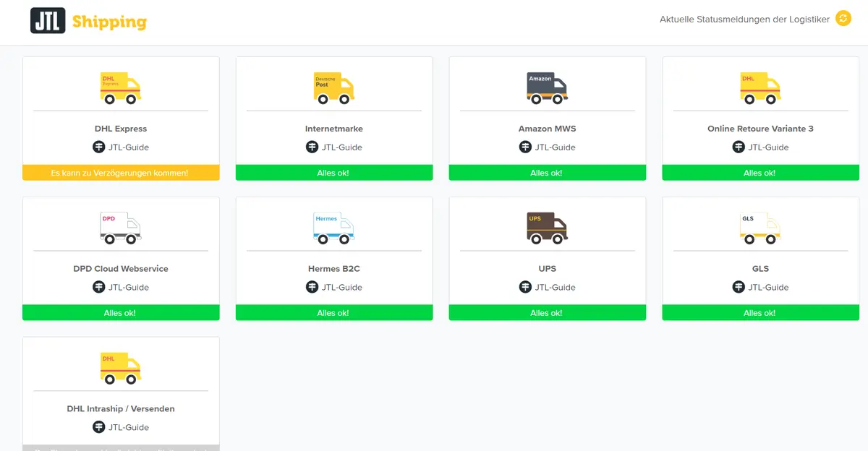Select the Online Retoure Variante 3 title
Screen dimensions: 868x451
(x=761, y=129)
